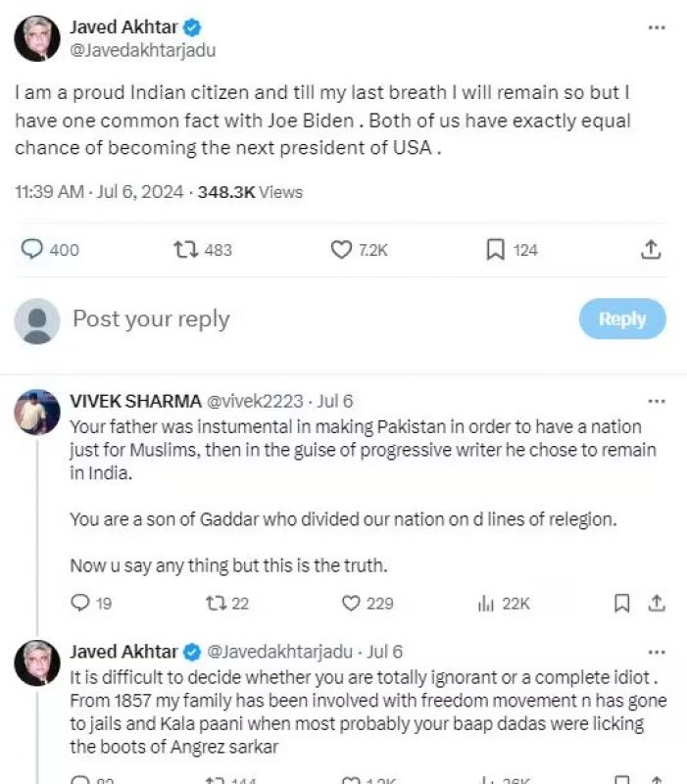This screenshot has height=784, width=687.
Task: Open more options on Vivek Sharma's reply
Action: (x=657, y=401)
